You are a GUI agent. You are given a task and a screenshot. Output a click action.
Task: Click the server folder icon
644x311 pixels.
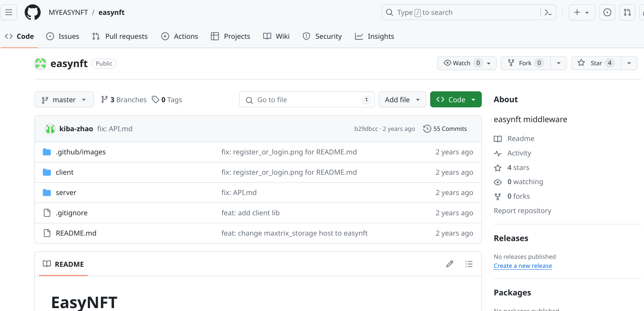click(47, 192)
